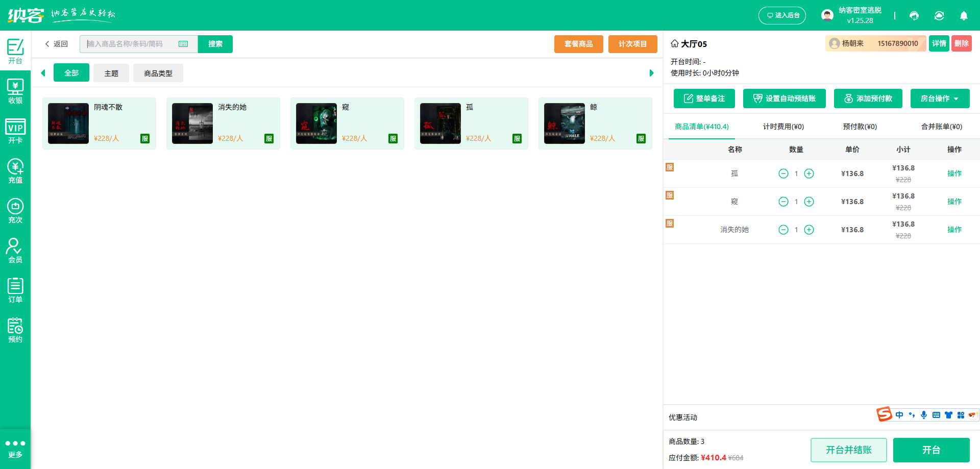Open the 订单 orders sidebar icon
Viewport: 980px width, 469px height.
click(x=15, y=291)
